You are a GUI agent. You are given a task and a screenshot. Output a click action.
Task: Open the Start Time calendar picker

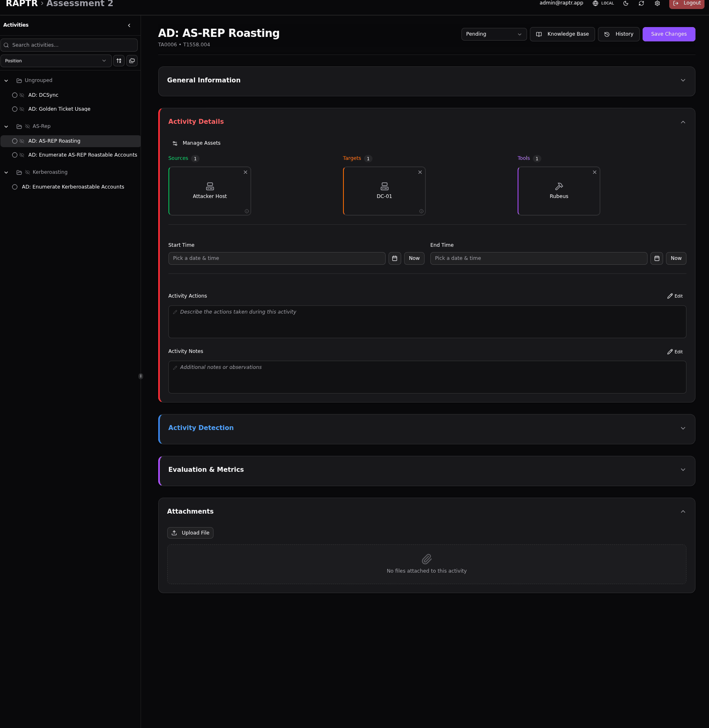click(x=395, y=258)
